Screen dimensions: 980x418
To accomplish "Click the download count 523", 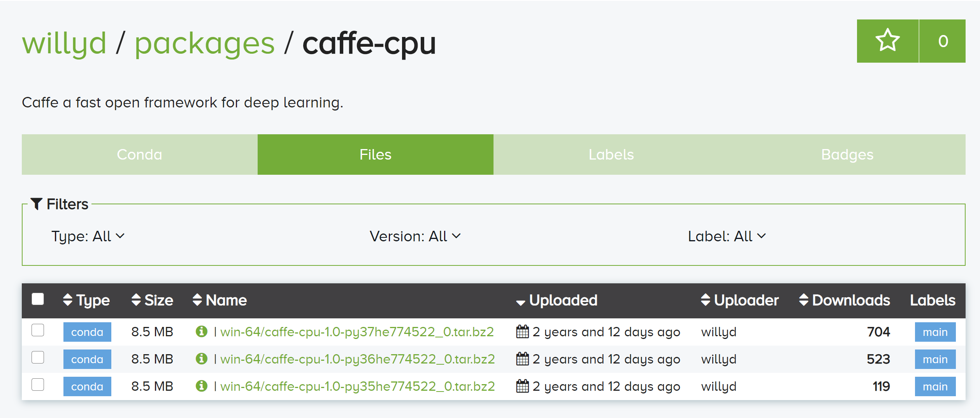I will tap(878, 359).
